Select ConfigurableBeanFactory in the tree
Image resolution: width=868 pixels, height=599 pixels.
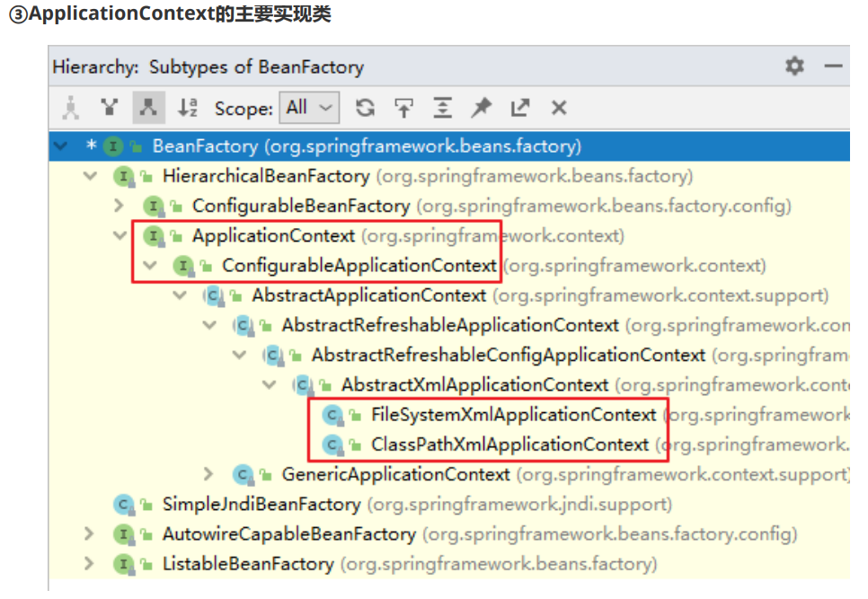[449, 206]
